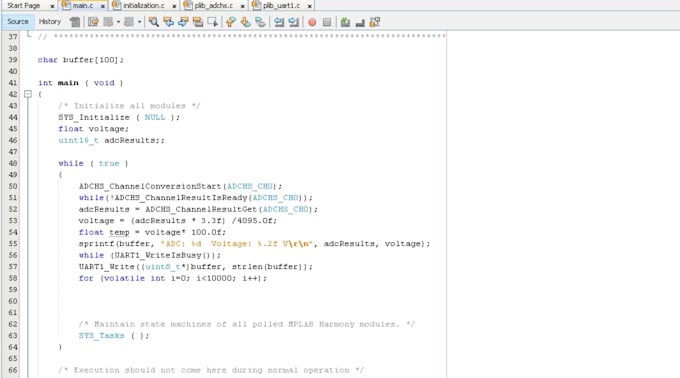Open the Start Page tab
Image resolution: width=680 pixels, height=378 pixels.
[x=23, y=6]
